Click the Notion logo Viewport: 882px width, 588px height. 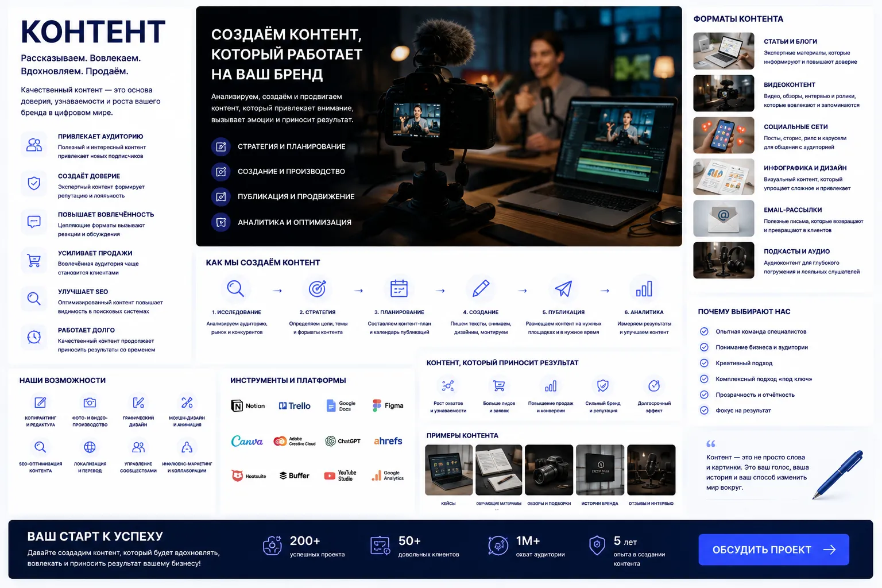tap(248, 406)
